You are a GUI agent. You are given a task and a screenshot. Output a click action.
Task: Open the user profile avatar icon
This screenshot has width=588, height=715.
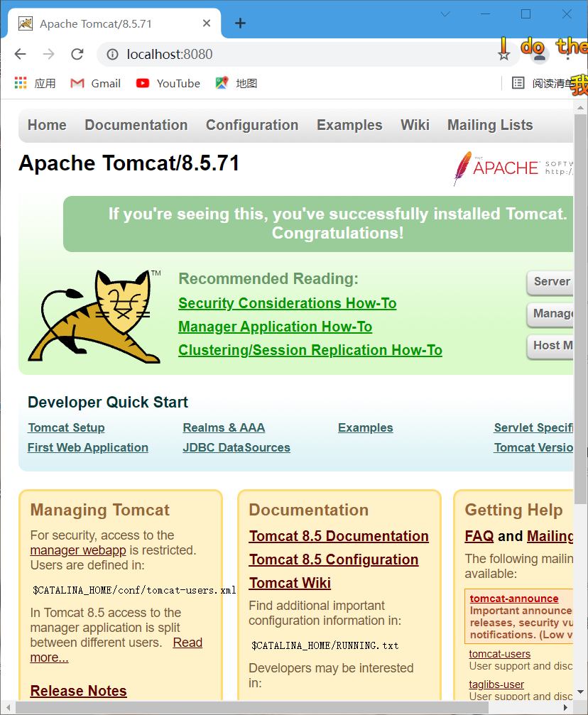(539, 55)
